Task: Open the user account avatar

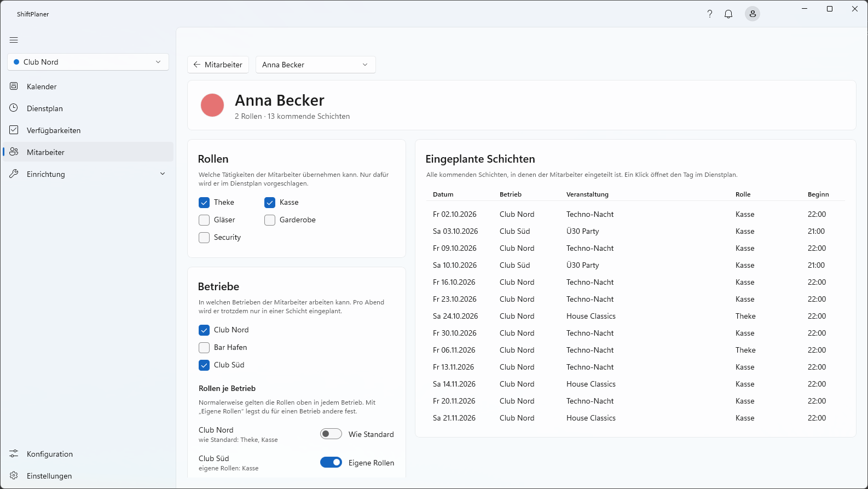Action: click(x=753, y=14)
